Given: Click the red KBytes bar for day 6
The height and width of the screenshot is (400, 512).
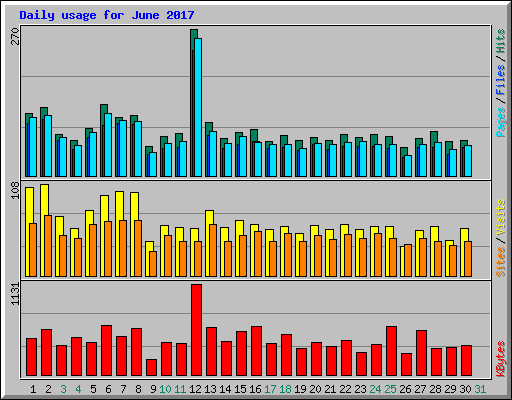Looking at the screenshot, I should (106, 351).
